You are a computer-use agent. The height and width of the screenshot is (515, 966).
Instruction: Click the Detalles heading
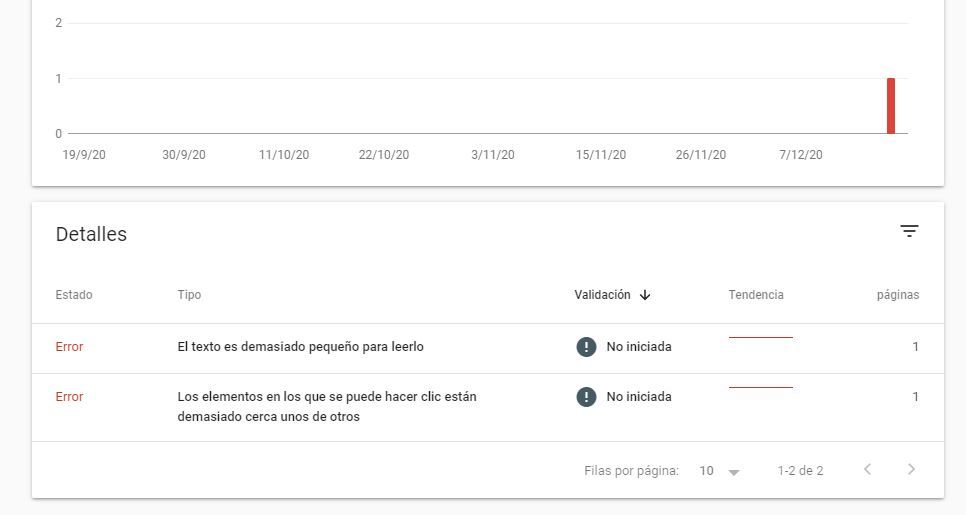(x=91, y=234)
